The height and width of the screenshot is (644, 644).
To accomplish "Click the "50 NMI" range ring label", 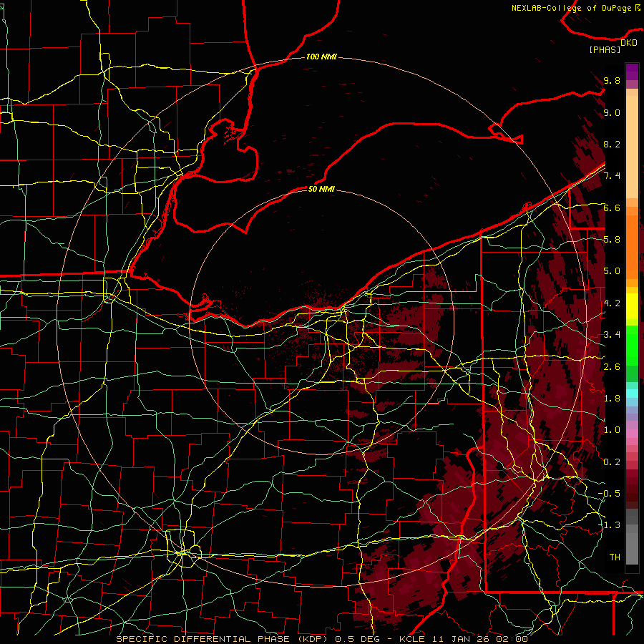I will [x=321, y=189].
